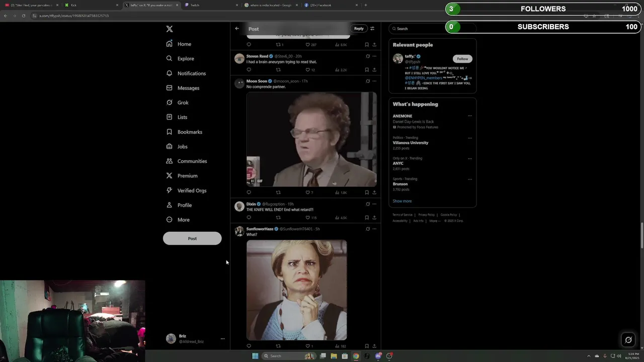Click the big Post button
This screenshot has width=644, height=362.
tap(192, 238)
